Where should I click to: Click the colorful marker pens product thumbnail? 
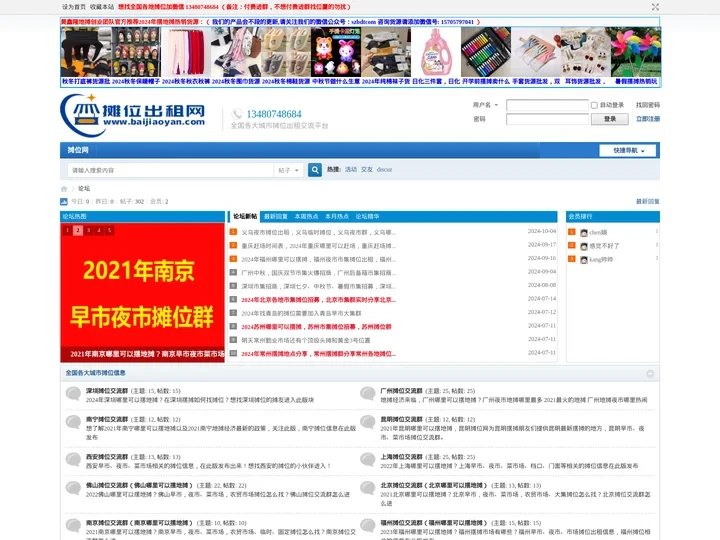click(x=486, y=52)
